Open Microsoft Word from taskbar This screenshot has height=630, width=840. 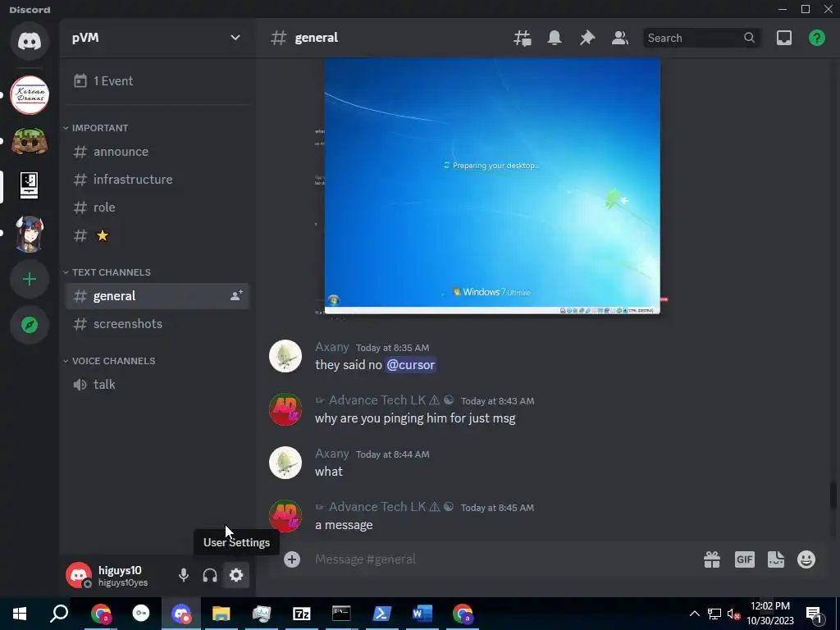[x=422, y=614]
